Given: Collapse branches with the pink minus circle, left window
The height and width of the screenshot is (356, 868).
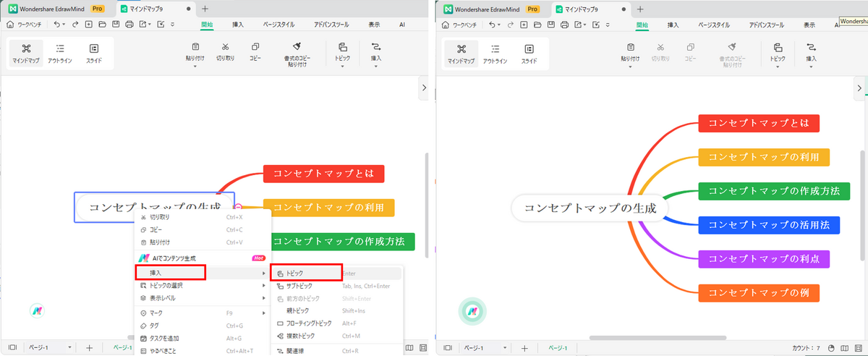Looking at the screenshot, I should (x=239, y=207).
